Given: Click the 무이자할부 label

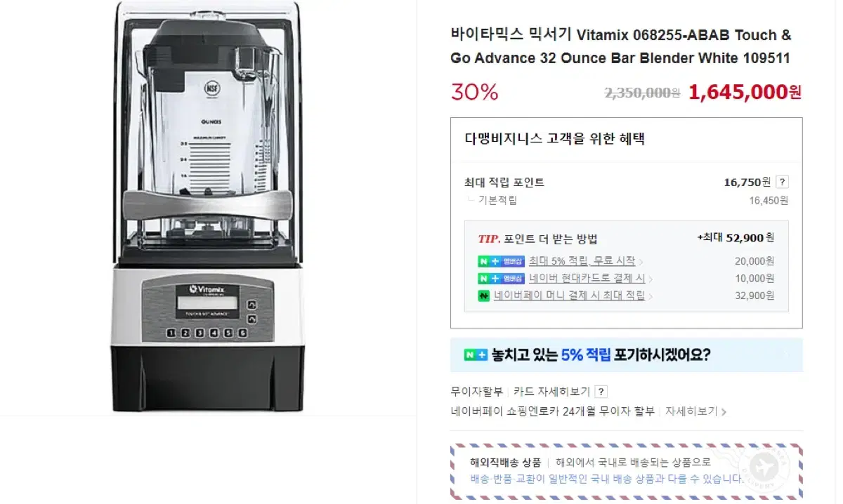Looking at the screenshot, I should 477,392.
